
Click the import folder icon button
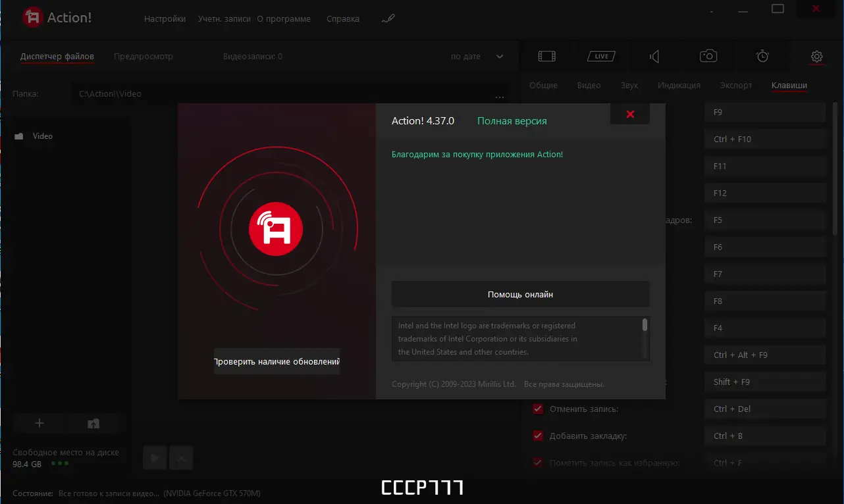pyautogui.click(x=93, y=423)
